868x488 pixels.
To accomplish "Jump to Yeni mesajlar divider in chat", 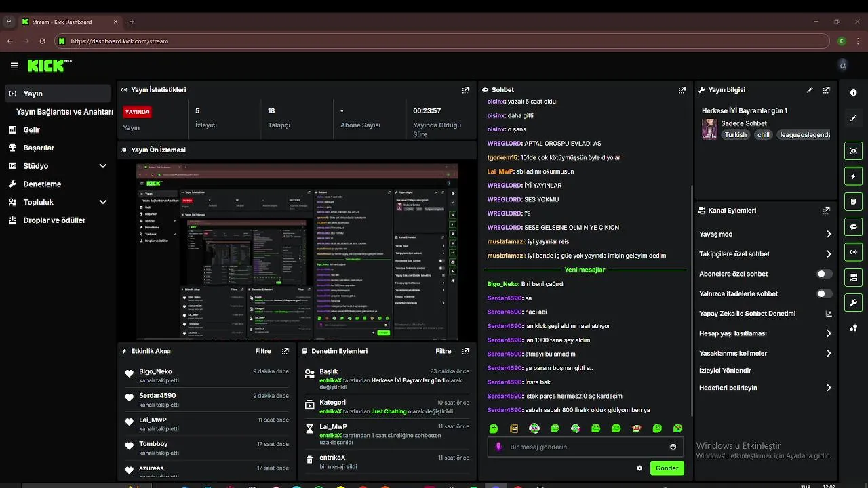I will coord(585,270).
